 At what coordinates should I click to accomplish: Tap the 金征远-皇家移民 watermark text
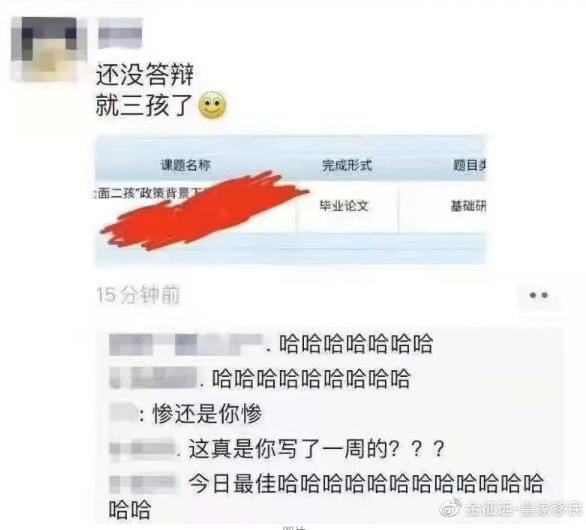523,508
